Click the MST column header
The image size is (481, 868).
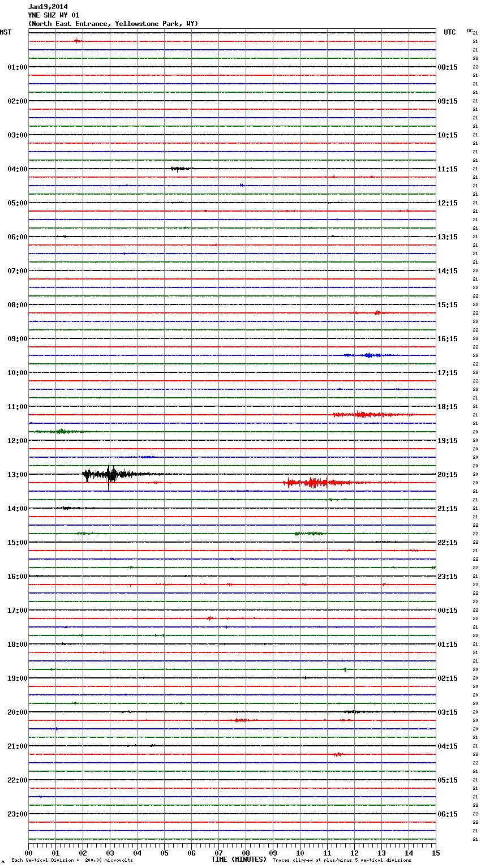click(6, 32)
